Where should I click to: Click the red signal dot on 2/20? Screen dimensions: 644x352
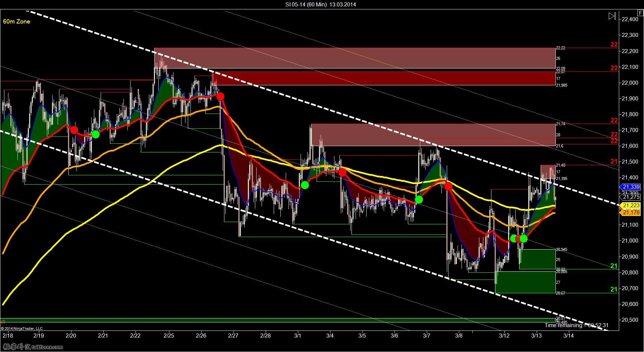(74, 130)
